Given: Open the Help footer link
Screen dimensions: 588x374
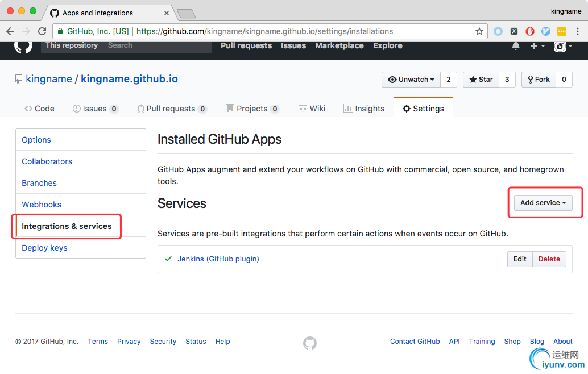Looking at the screenshot, I should (x=222, y=342).
